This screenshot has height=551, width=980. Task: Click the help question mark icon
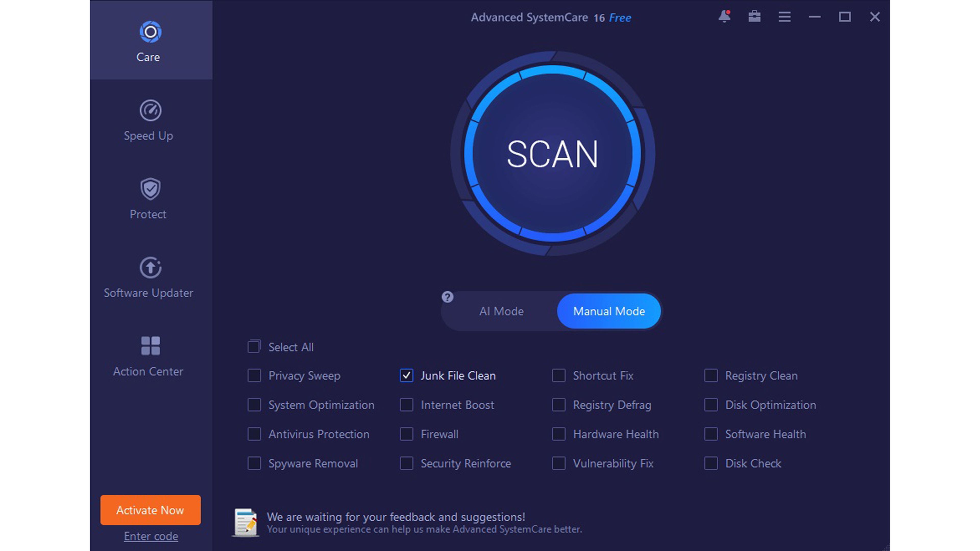pyautogui.click(x=447, y=297)
